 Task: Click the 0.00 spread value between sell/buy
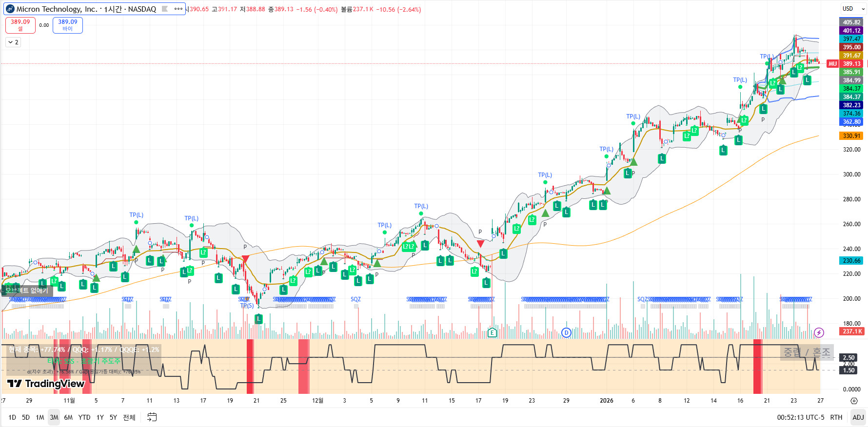[44, 25]
